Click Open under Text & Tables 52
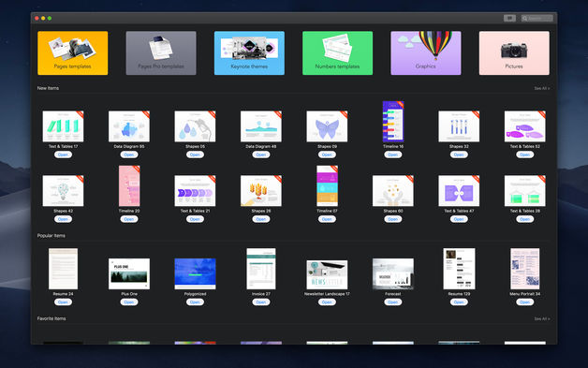Viewport: 588px width, 368px height. coord(525,155)
